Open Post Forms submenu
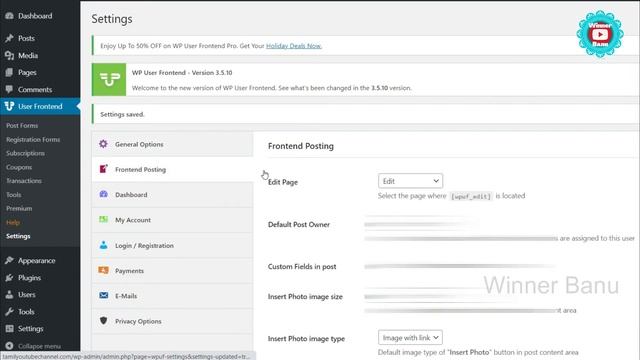This screenshot has height=360, width=640. [x=22, y=126]
